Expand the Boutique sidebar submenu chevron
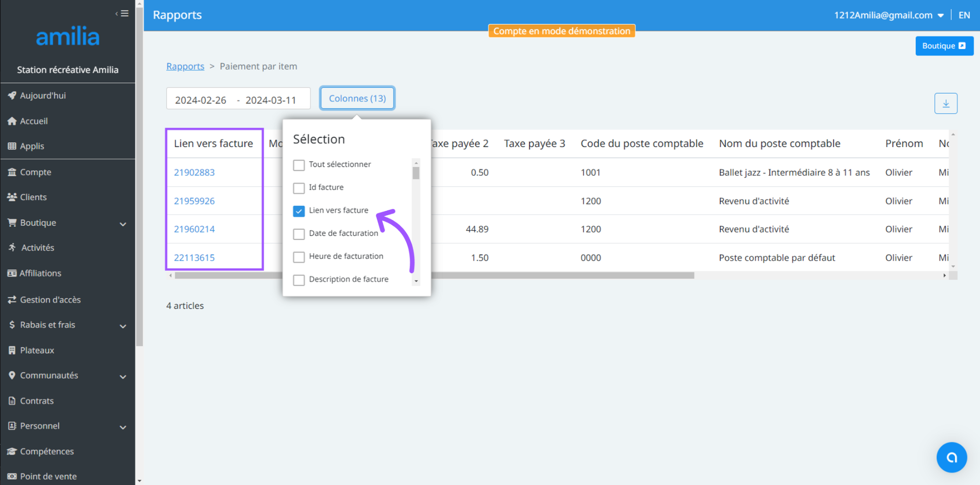This screenshot has height=485, width=980. coord(123,224)
